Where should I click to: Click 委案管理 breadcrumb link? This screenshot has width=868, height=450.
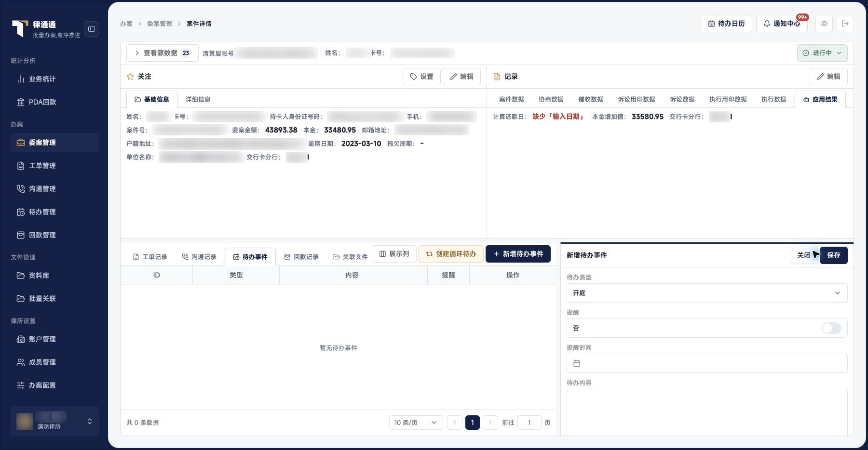[160, 24]
